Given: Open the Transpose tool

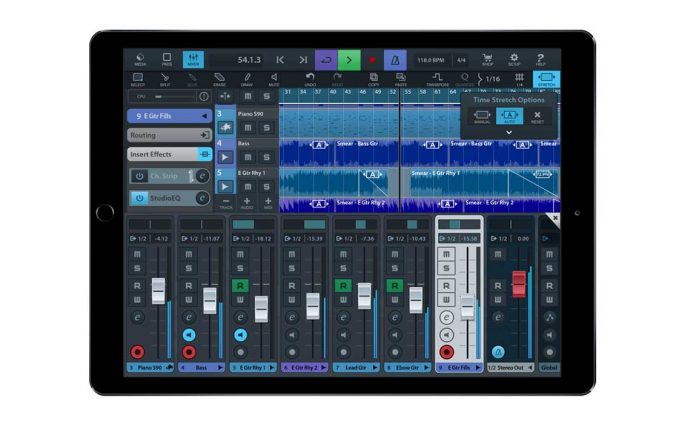Looking at the screenshot, I should tap(436, 79).
